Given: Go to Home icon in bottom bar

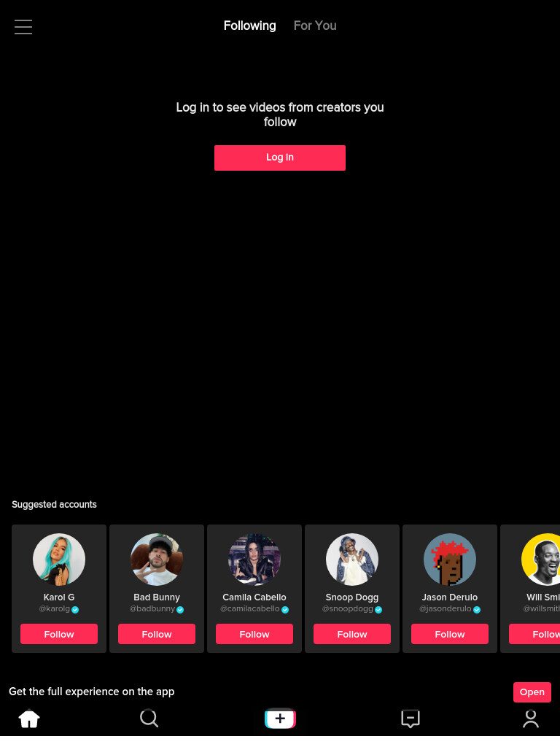Looking at the screenshot, I should click(29, 718).
